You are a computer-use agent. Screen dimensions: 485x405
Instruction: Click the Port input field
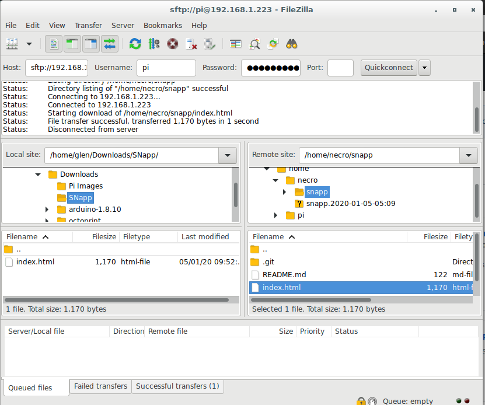point(340,68)
